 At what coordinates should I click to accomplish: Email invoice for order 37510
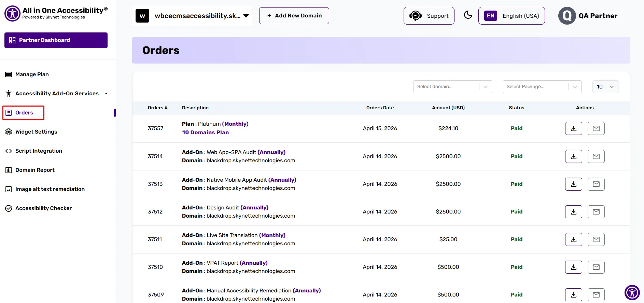click(596, 267)
